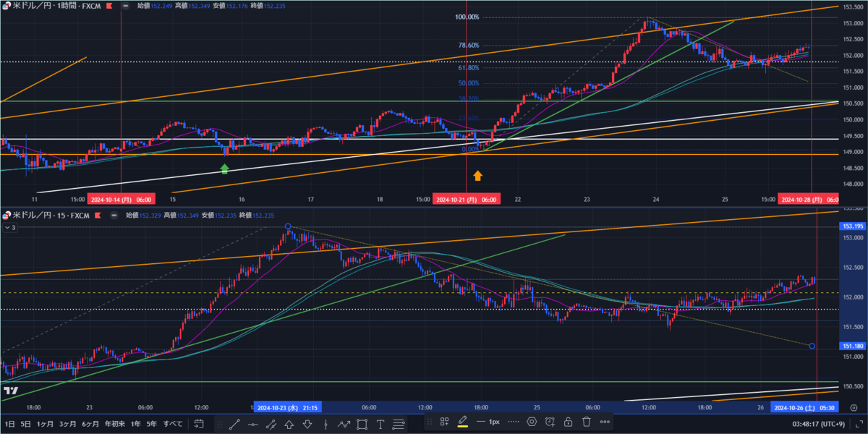Select the trend line drawing tool
Viewport: 868px width, 434px height.
pyautogui.click(x=234, y=424)
